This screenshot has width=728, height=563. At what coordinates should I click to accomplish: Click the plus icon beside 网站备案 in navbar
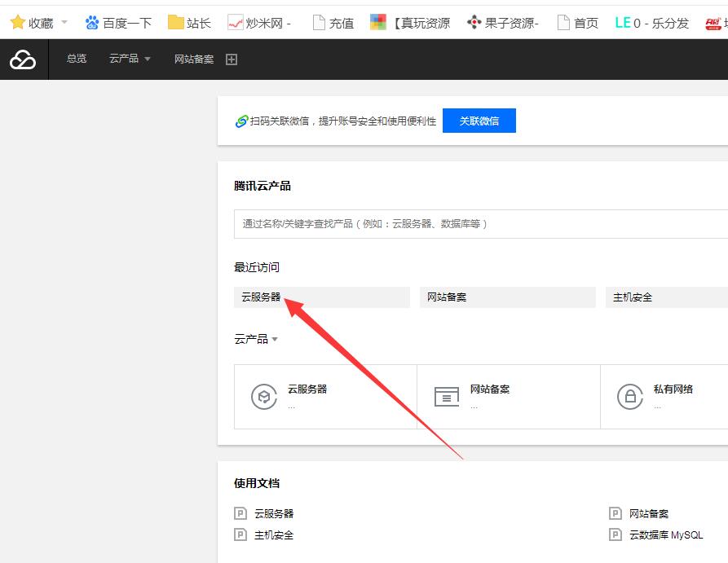[232, 59]
